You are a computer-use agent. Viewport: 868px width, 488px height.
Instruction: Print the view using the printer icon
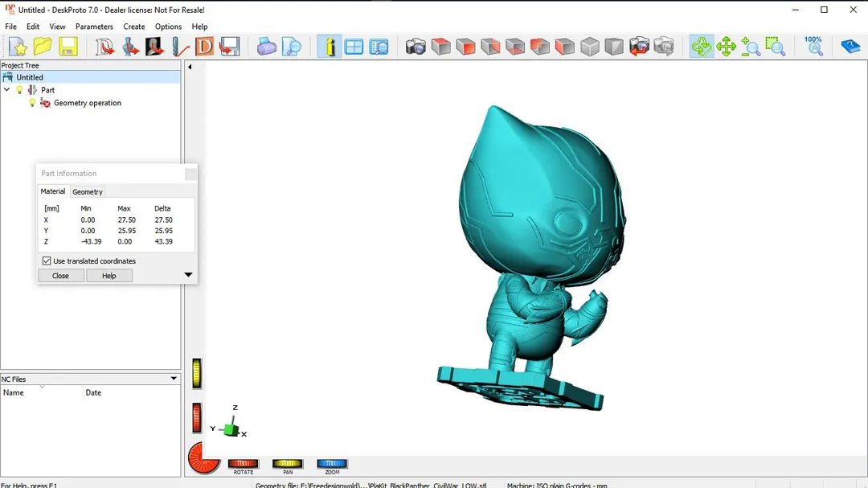[266, 47]
